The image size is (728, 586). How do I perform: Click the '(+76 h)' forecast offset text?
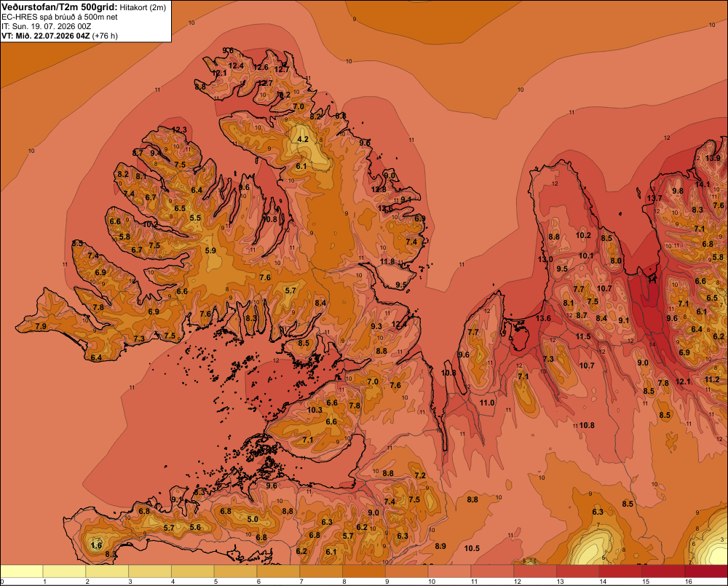pyautogui.click(x=105, y=36)
